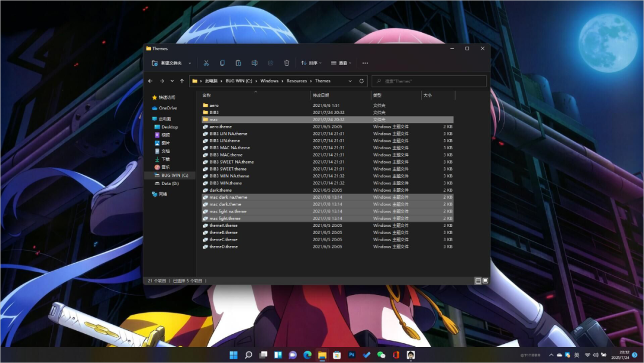Click the Cut scissors icon in toolbar
644x363 pixels.
coord(206,63)
